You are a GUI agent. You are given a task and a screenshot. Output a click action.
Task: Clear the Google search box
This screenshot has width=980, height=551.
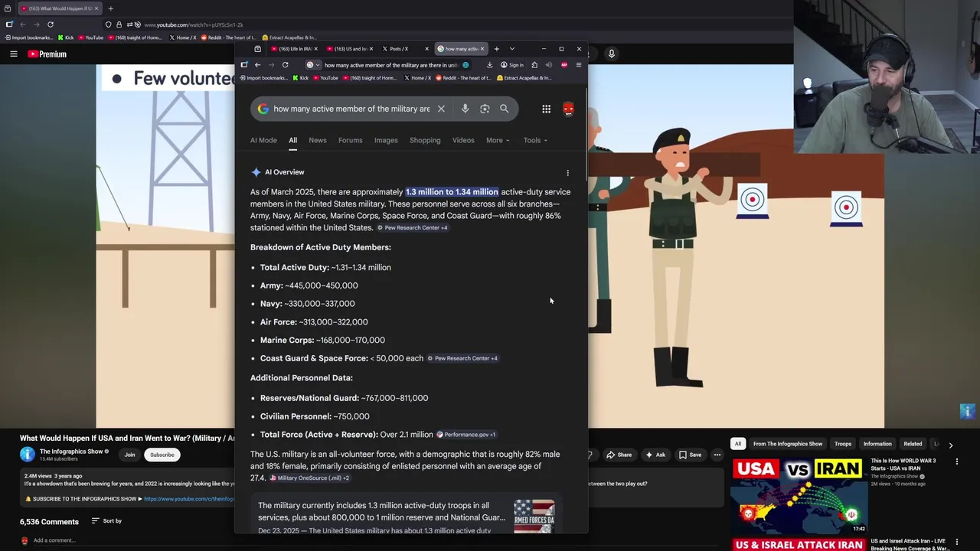(x=441, y=109)
